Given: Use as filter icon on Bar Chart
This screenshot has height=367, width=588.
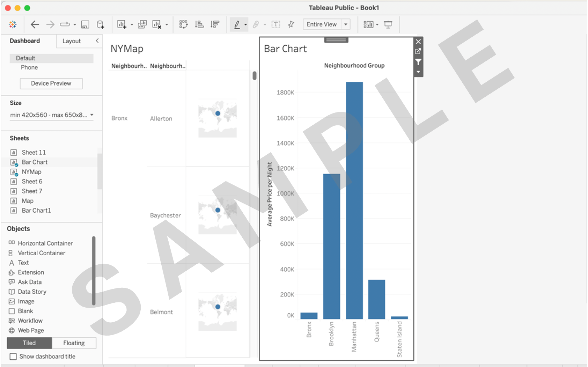Looking at the screenshot, I should click(x=418, y=62).
